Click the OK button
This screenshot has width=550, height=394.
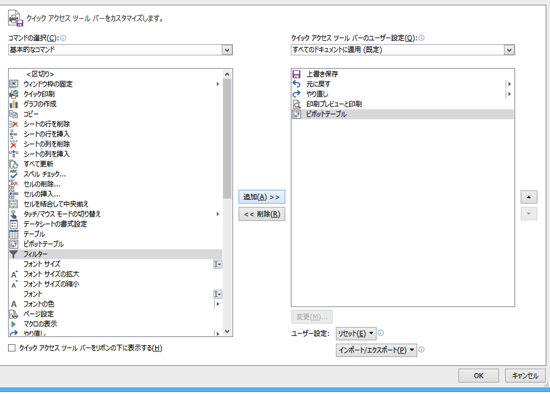pyautogui.click(x=478, y=376)
